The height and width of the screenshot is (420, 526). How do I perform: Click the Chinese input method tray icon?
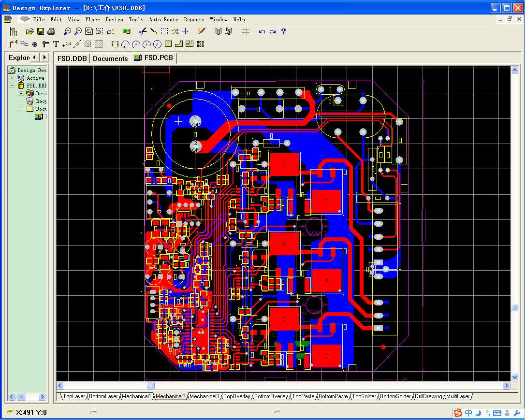click(x=468, y=413)
